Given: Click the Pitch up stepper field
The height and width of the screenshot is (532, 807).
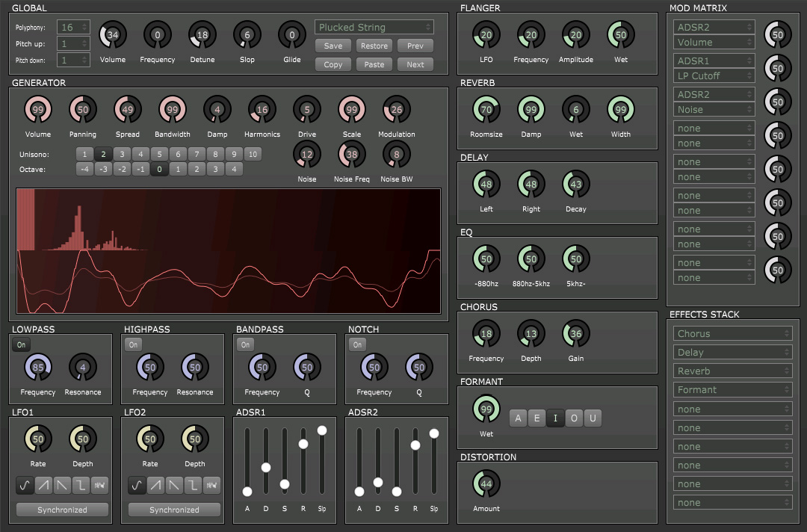Looking at the screenshot, I should (x=73, y=44).
